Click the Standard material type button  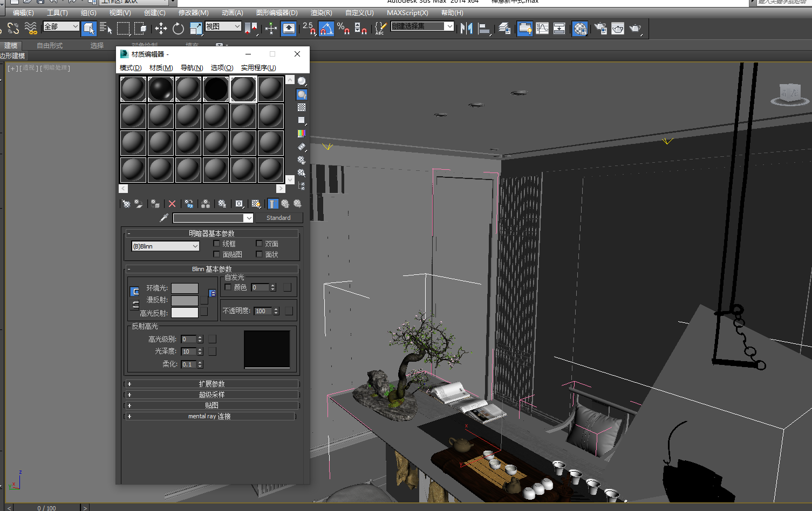point(278,218)
